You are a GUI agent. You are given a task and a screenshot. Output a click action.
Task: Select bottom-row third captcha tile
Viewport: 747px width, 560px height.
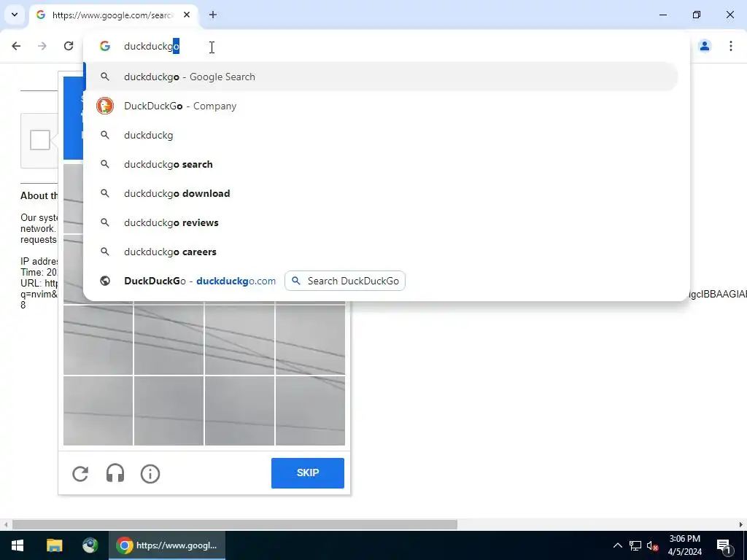(x=239, y=411)
